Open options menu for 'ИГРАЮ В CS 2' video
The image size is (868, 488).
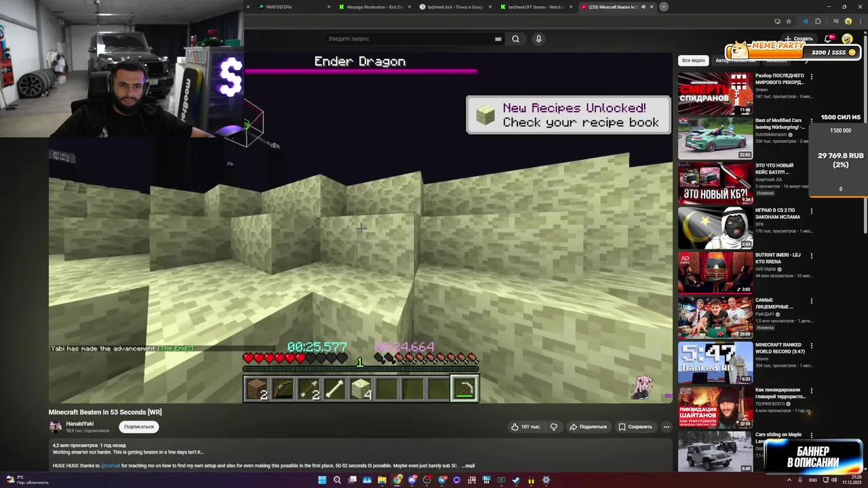pyautogui.click(x=812, y=211)
